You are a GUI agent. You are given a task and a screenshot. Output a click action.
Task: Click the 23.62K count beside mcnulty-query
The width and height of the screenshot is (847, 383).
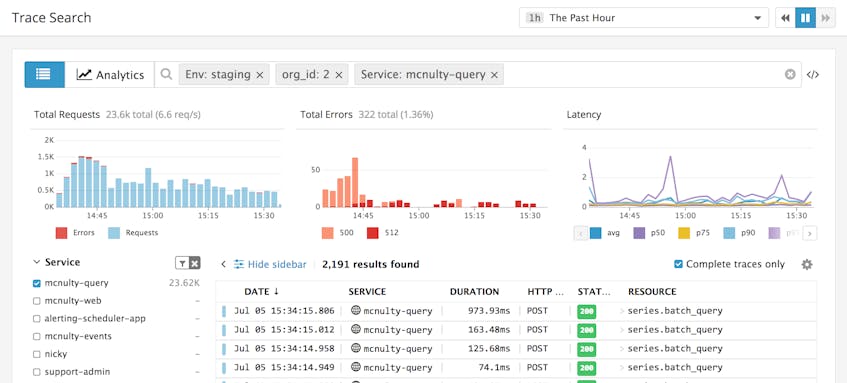click(x=185, y=283)
